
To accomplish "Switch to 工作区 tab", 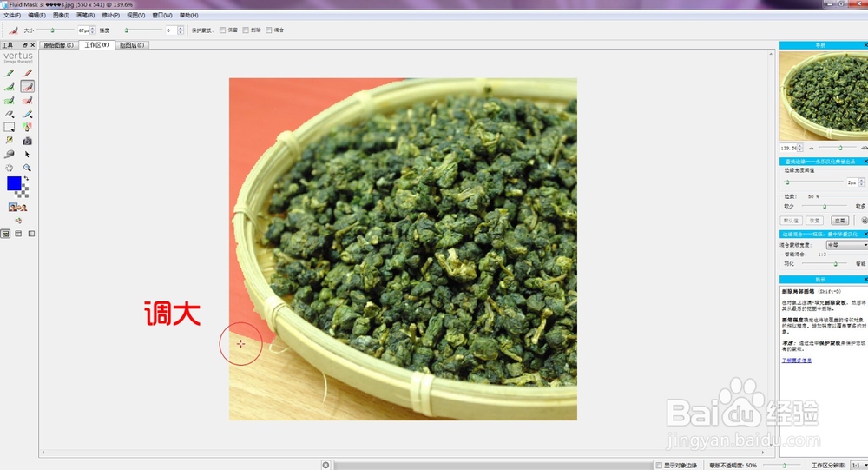I will 97,45.
